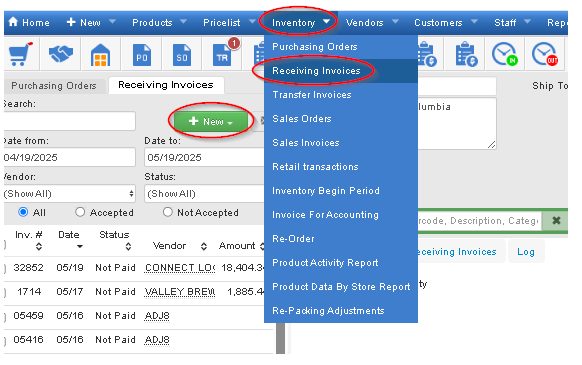Choose Inventory Begin Period menu item
The width and height of the screenshot is (582, 365).
[341, 190]
